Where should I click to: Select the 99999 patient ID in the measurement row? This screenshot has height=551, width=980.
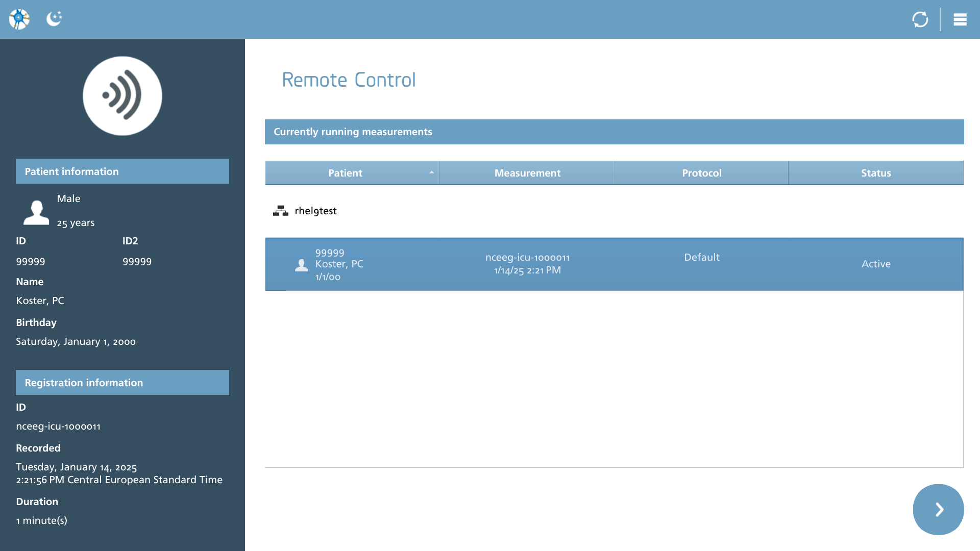330,253
